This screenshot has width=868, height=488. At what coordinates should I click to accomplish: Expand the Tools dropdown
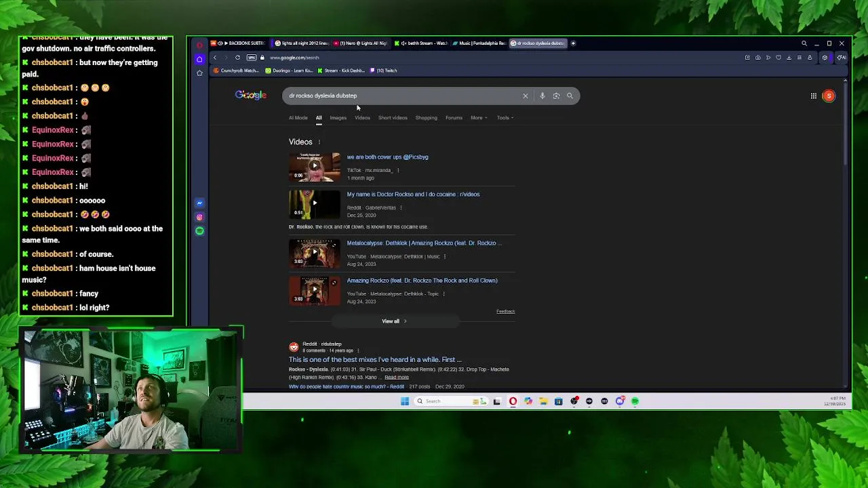click(505, 118)
